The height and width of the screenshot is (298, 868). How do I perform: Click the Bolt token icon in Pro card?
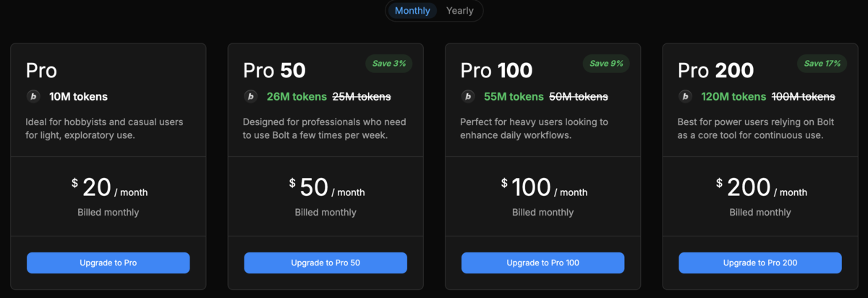[33, 96]
